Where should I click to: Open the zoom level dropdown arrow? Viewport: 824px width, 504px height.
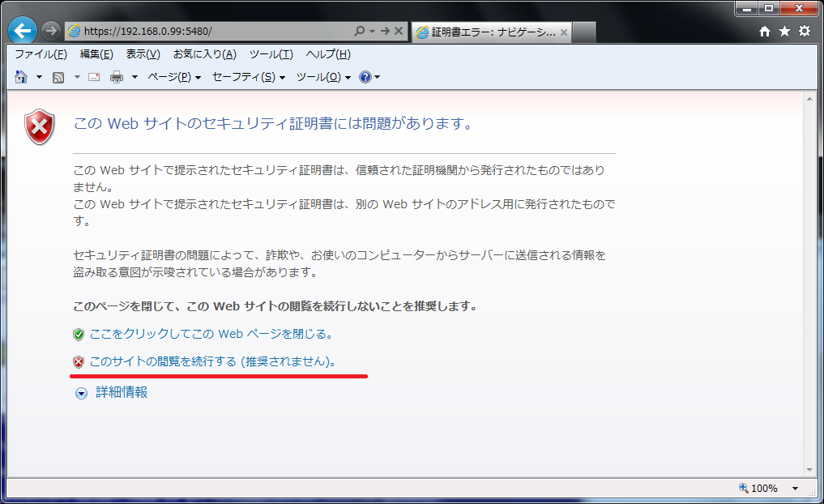pyautogui.click(x=795, y=489)
